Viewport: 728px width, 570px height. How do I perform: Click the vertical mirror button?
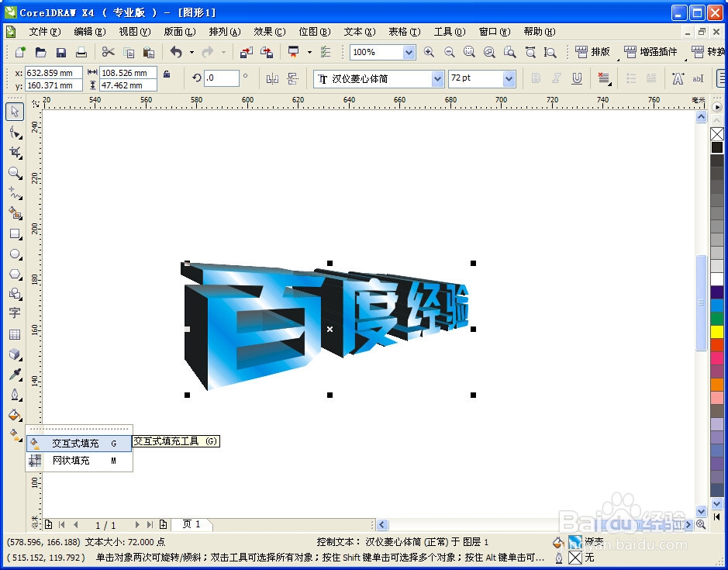click(292, 78)
